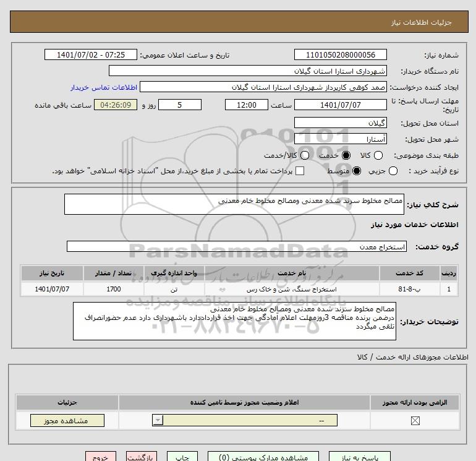Click the خروج exit button
This screenshot has width=476, height=461.
pyautogui.click(x=101, y=457)
